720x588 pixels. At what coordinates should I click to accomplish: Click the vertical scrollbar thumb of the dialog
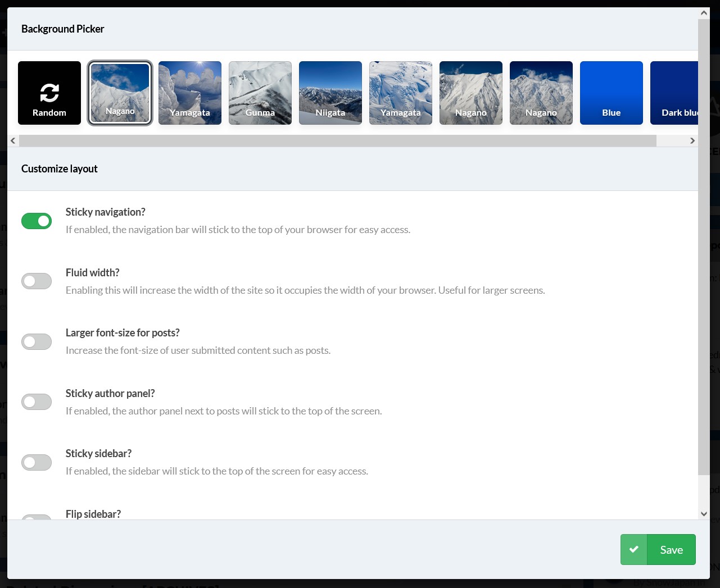[x=704, y=247]
